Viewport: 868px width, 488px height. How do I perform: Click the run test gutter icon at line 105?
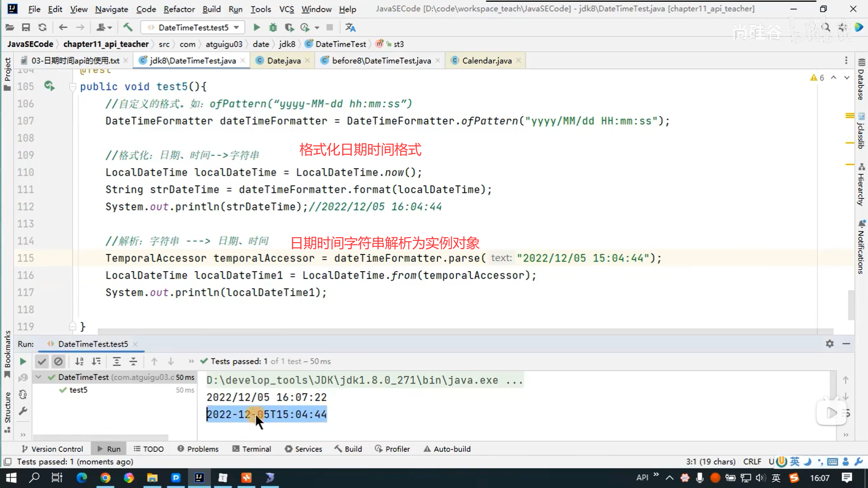[x=49, y=86]
